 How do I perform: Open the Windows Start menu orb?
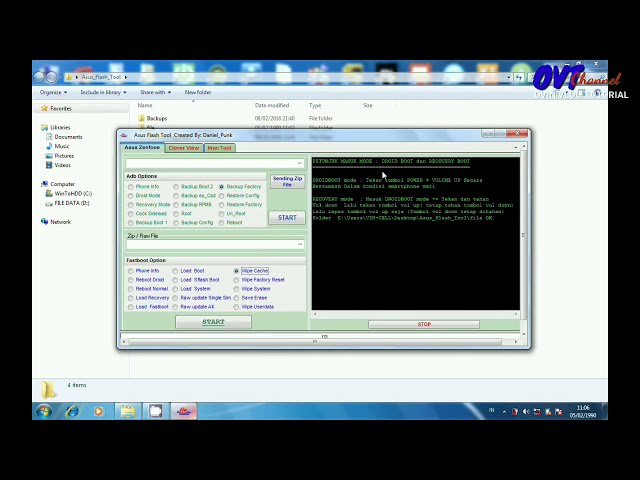pos(44,411)
